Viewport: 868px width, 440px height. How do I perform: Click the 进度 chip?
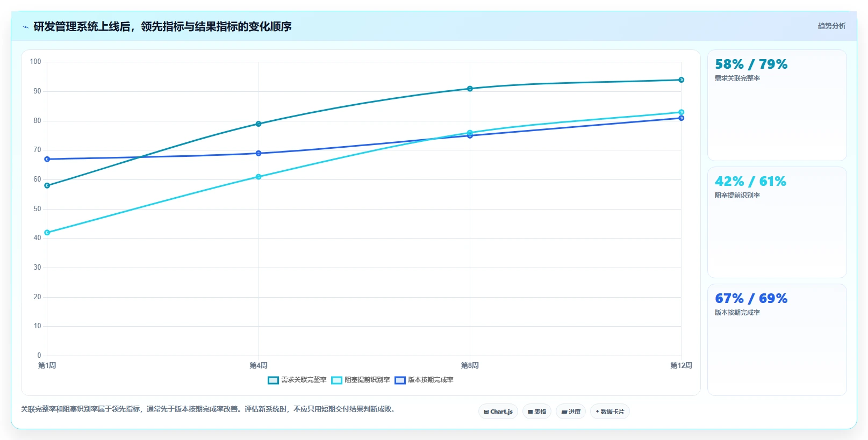(x=571, y=412)
